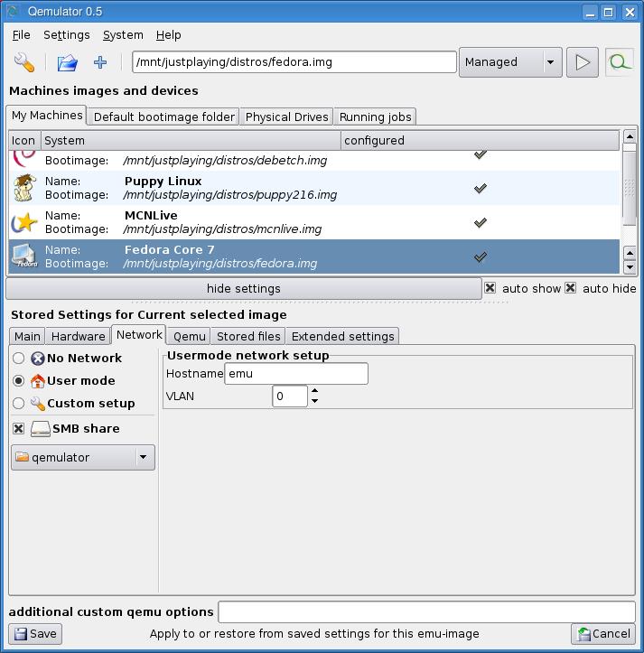
Task: Select the No Network radio button
Action: coord(18,359)
